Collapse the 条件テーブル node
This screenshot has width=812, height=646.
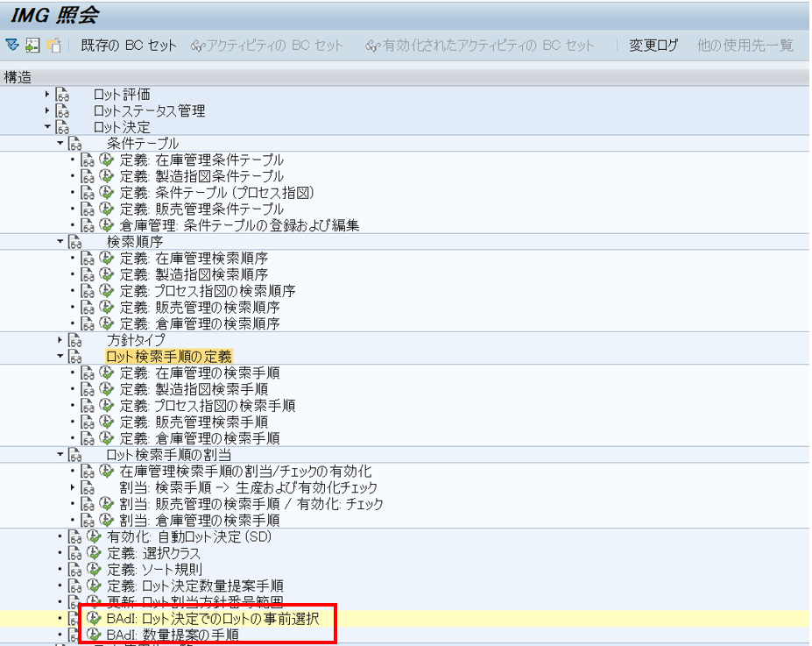[60, 144]
